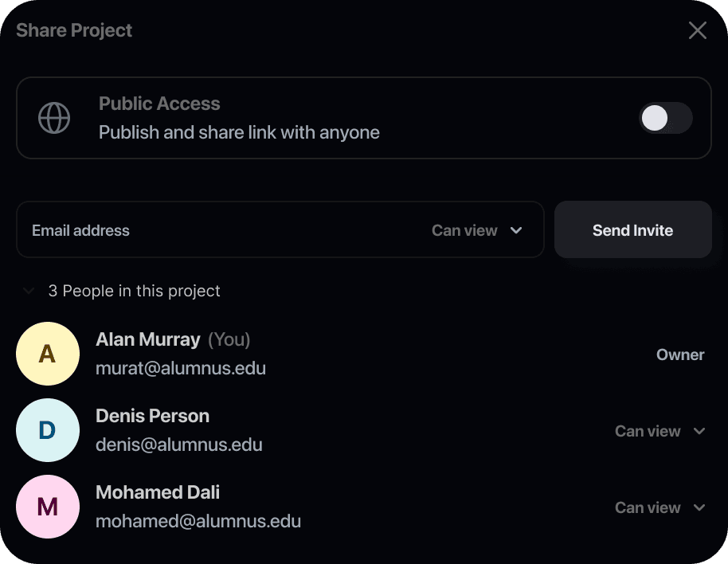Viewport: 728px width, 564px height.
Task: Click the mohamed@alumnus.edu email address
Action: [198, 522]
